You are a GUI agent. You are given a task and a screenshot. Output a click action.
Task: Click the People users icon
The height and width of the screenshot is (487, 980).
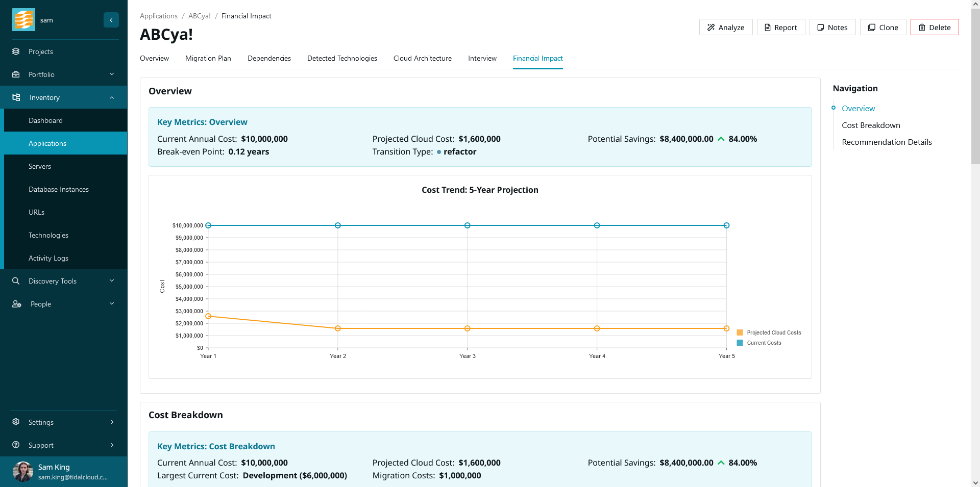[x=16, y=304]
